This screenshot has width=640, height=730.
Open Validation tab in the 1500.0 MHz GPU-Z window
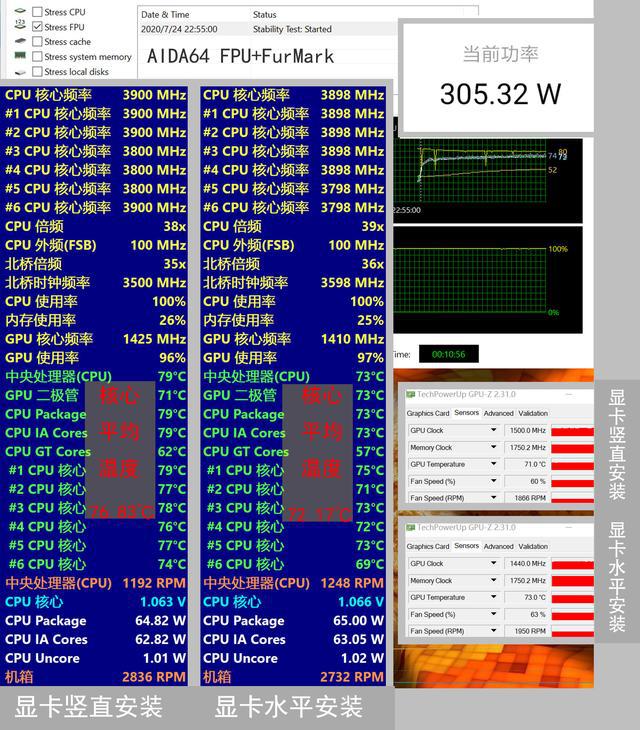pyautogui.click(x=533, y=413)
